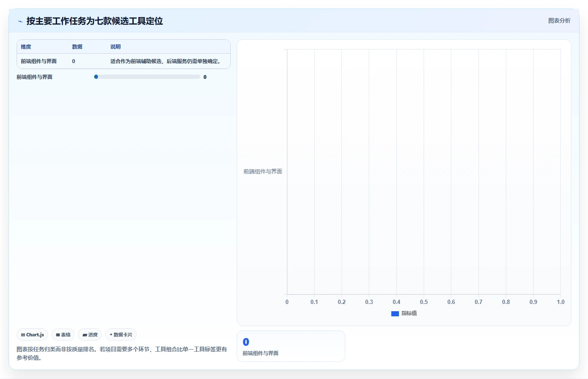Click the blue progress bar handle dot
Screen dimensions: 588x379
click(96, 77)
